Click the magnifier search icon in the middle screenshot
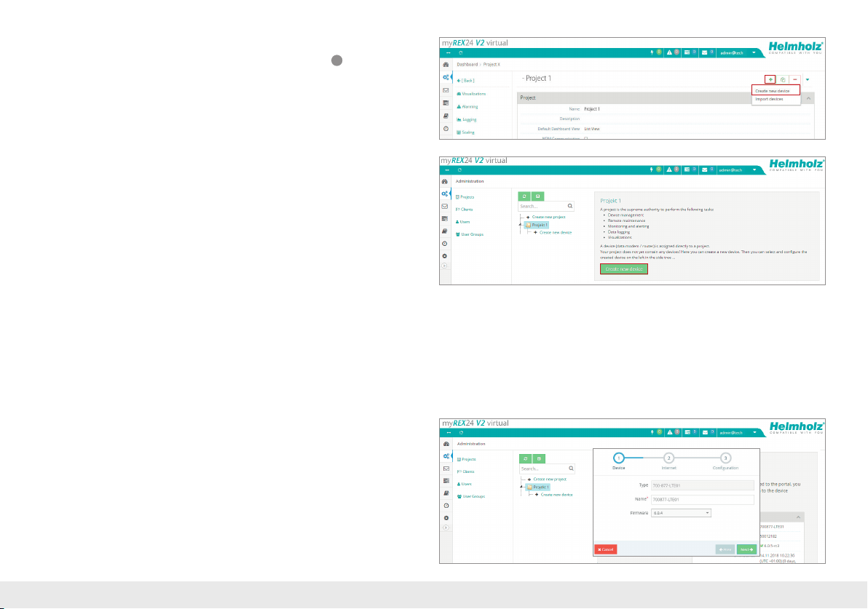This screenshot has height=609, width=868. [570, 207]
